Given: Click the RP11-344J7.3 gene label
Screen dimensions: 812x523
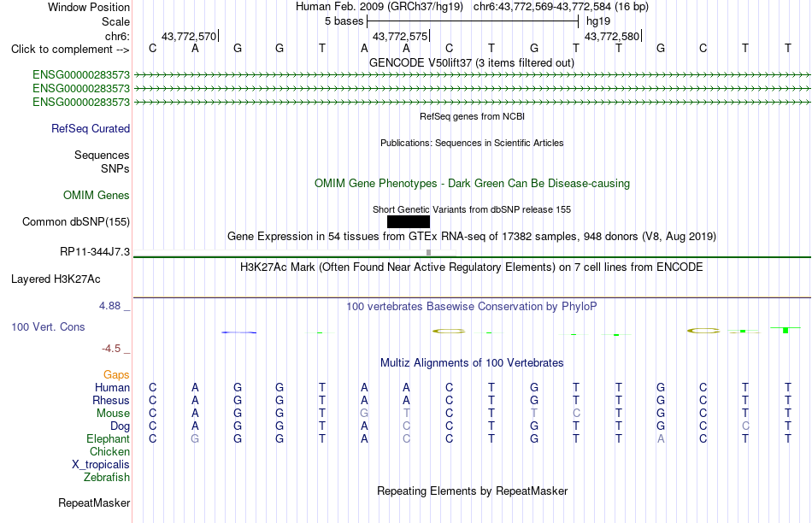Looking at the screenshot, I should [x=95, y=251].
